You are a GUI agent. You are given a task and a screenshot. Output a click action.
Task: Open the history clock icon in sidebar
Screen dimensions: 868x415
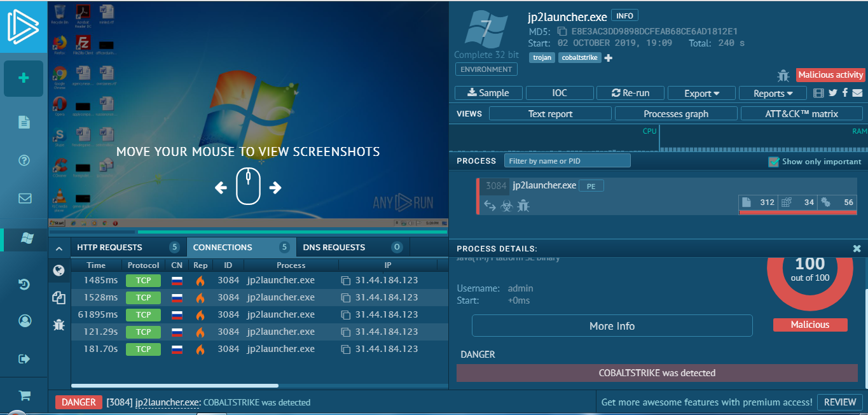coord(24,284)
